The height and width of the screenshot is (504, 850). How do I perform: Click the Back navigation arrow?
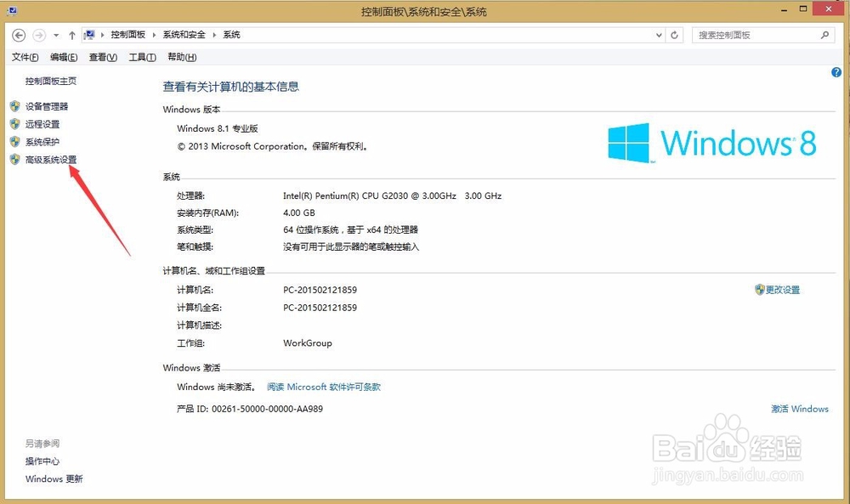[x=19, y=35]
